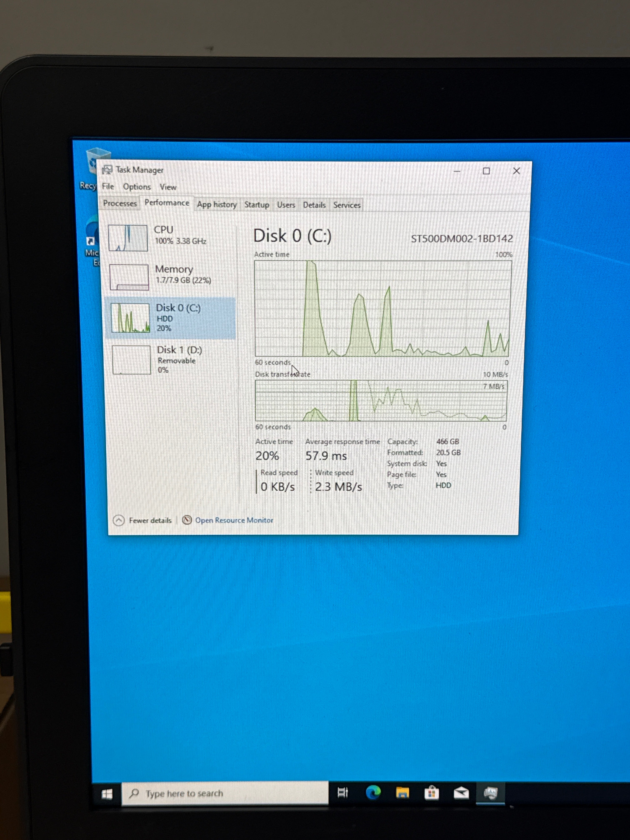The width and height of the screenshot is (630, 840).
Task: Click the Task Manager taskbar icon
Action: click(490, 793)
